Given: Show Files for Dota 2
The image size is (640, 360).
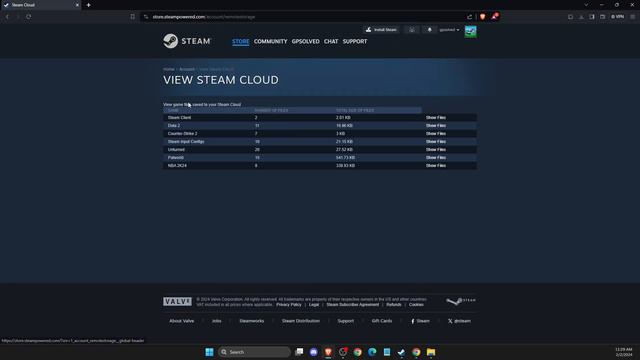Looking at the screenshot, I should (436, 126).
